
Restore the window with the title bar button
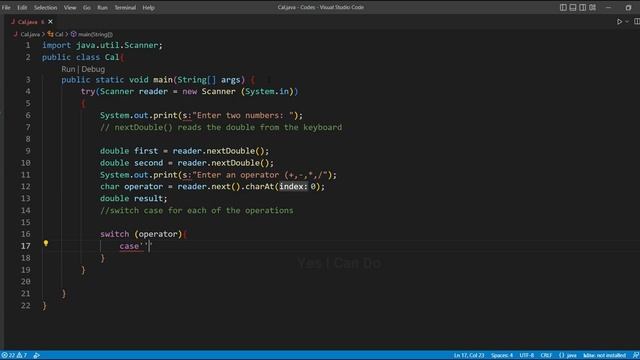pyautogui.click(x=628, y=7)
